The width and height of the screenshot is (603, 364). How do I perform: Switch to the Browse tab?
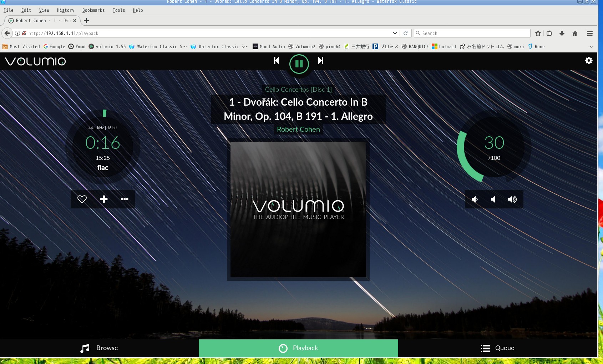pos(99,348)
